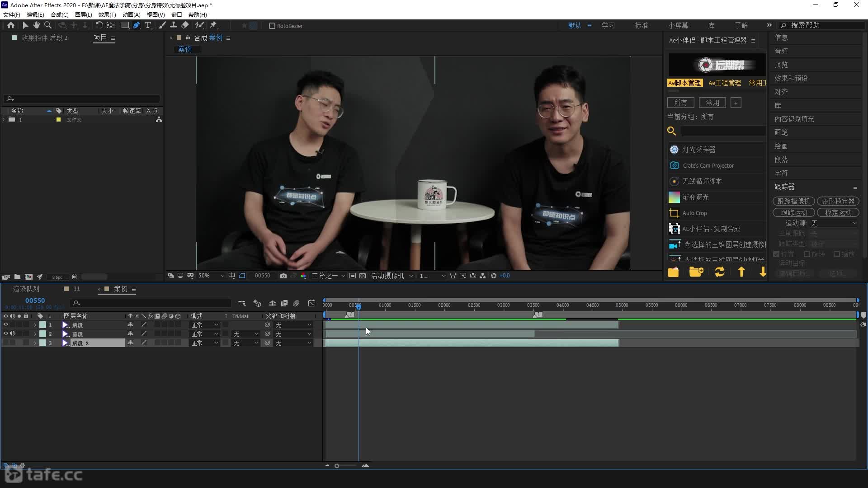
Task: Select the Pen tool
Action: (136, 25)
